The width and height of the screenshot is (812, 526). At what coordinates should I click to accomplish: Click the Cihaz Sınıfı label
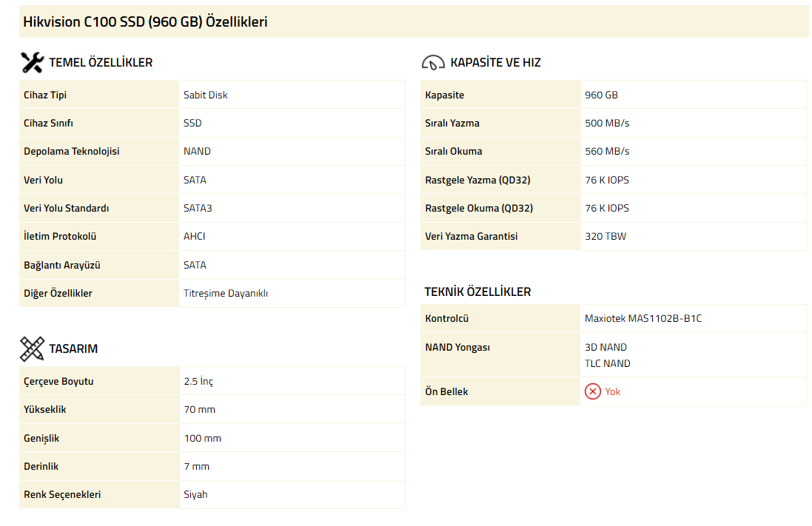[x=48, y=124]
